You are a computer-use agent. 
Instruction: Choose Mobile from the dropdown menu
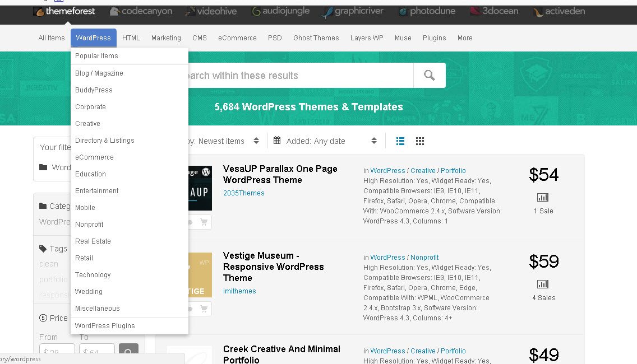130,208
